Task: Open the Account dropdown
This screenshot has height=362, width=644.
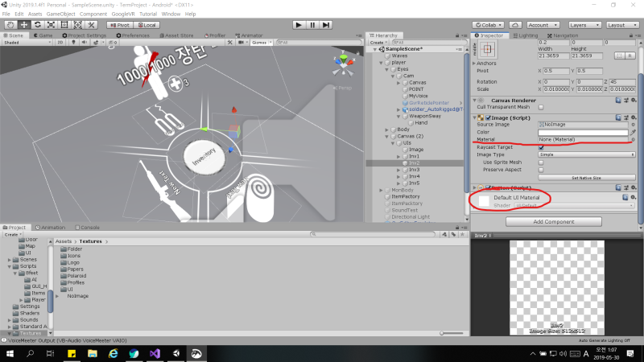Action: coord(543,25)
